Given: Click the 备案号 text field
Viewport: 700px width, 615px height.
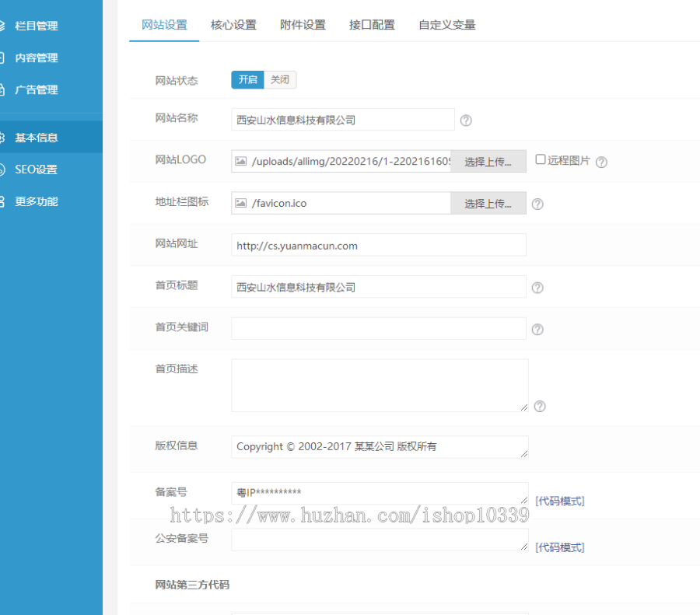Looking at the screenshot, I should (x=380, y=493).
